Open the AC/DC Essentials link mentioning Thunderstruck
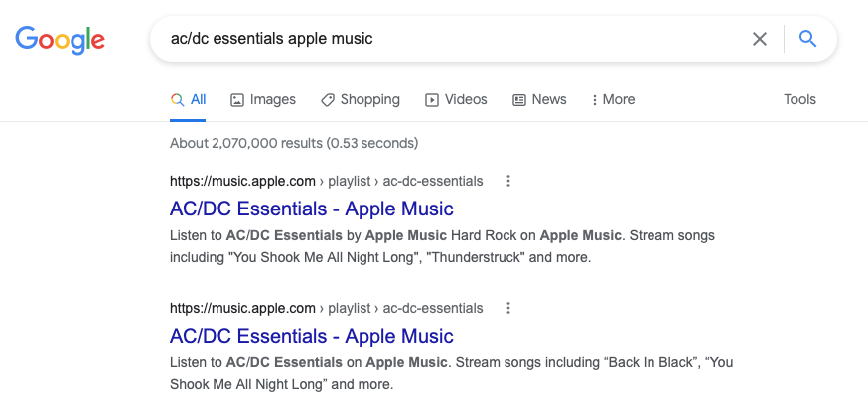This screenshot has width=868, height=418. (x=312, y=209)
